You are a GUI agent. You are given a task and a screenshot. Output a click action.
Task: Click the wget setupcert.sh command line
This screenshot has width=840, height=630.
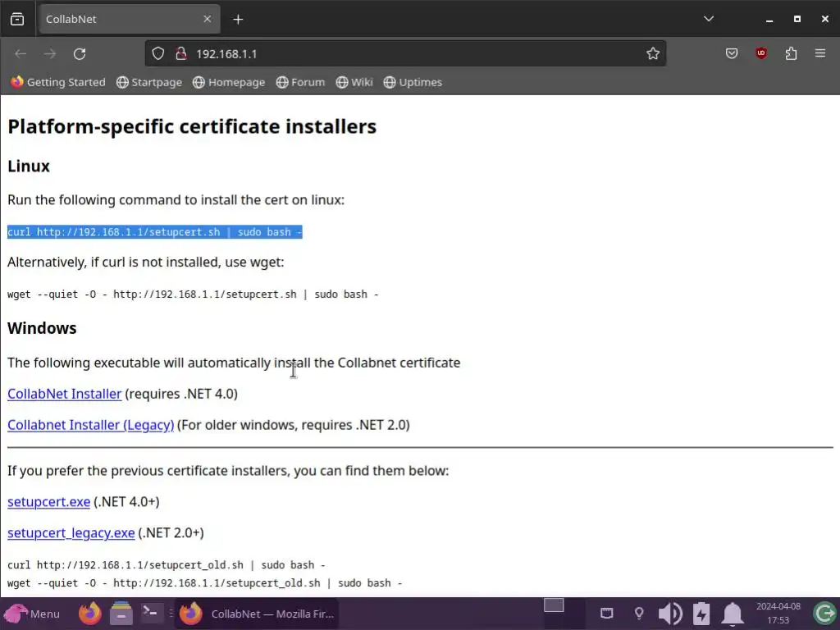click(x=193, y=294)
